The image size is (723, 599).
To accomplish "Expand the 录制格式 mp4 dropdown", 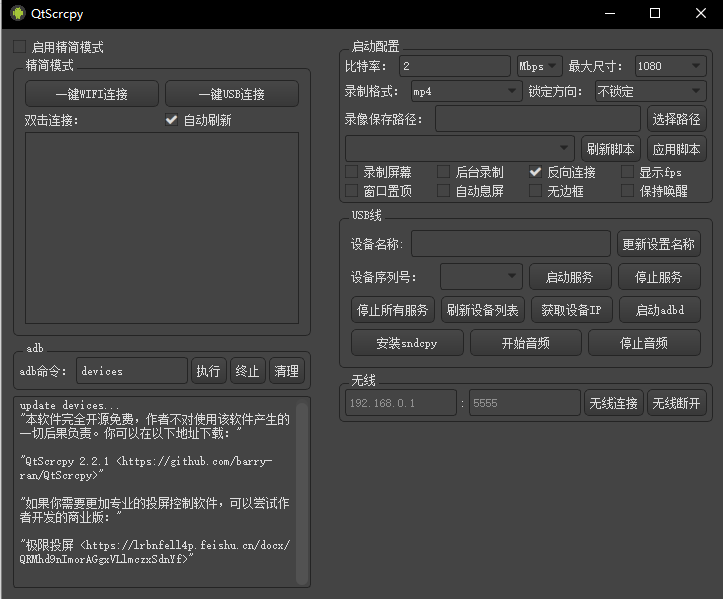I will [466, 91].
